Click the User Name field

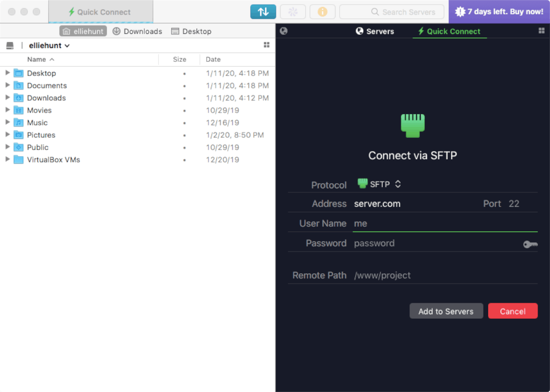click(x=445, y=223)
